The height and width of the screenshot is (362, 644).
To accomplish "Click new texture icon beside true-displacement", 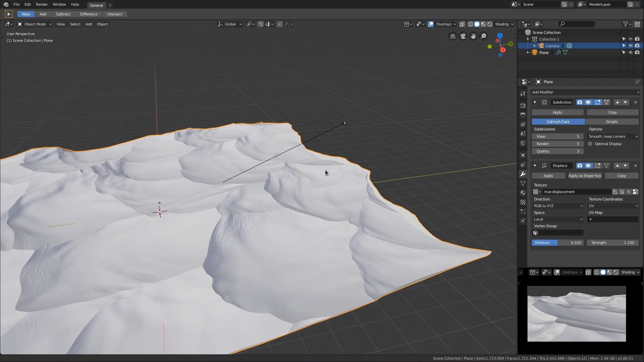I will (x=615, y=192).
